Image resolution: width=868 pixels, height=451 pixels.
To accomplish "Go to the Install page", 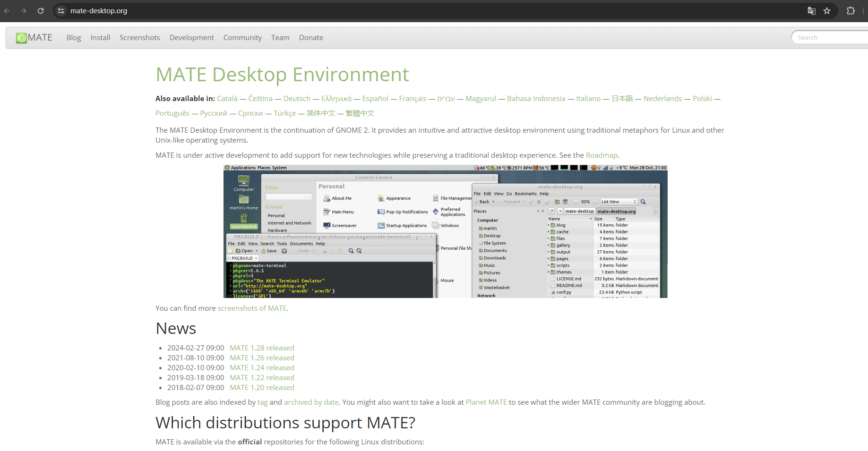I will 100,38.
